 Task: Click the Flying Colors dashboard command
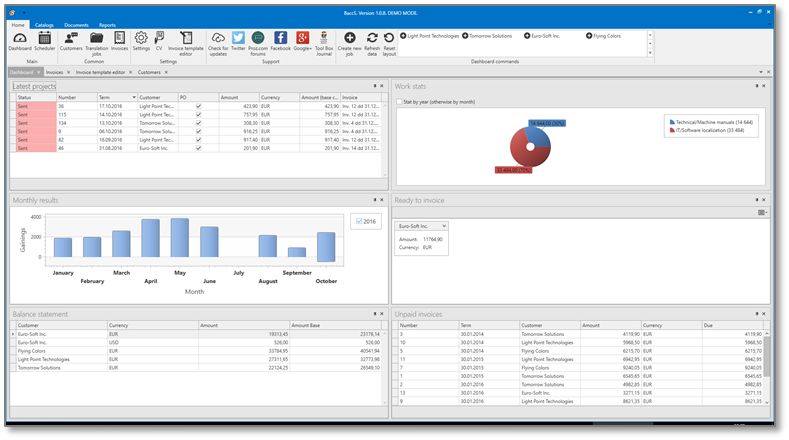coord(607,35)
